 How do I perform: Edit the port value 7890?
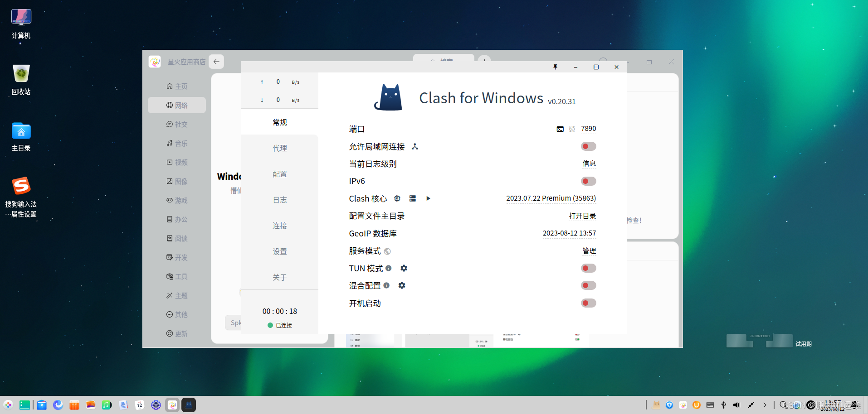[x=588, y=129]
